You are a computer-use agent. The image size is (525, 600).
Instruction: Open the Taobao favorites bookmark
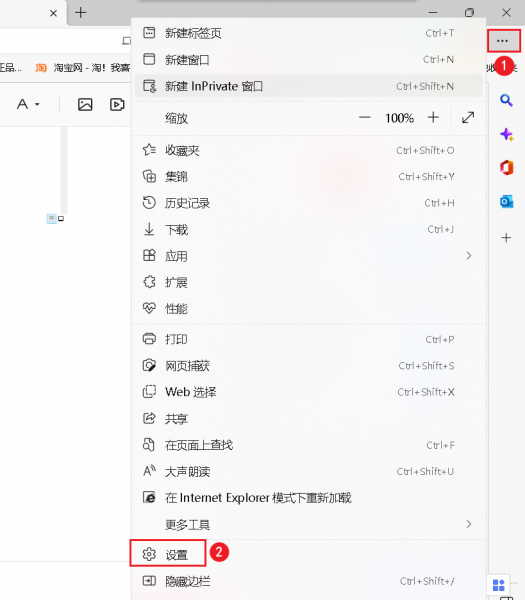(x=82, y=68)
